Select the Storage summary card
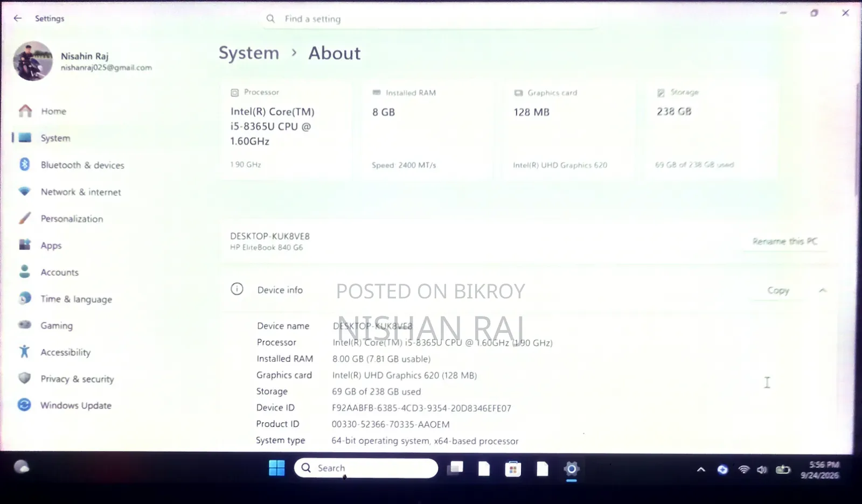Image resolution: width=862 pixels, height=504 pixels. click(x=711, y=129)
